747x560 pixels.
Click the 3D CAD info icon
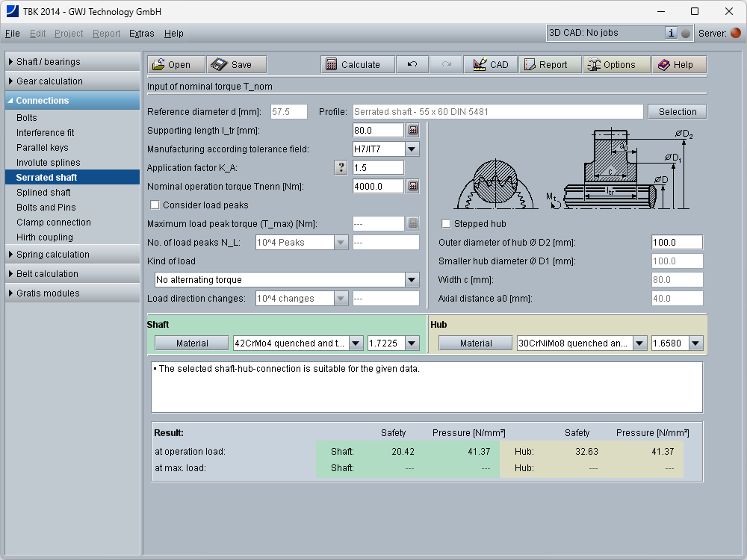coord(671,33)
